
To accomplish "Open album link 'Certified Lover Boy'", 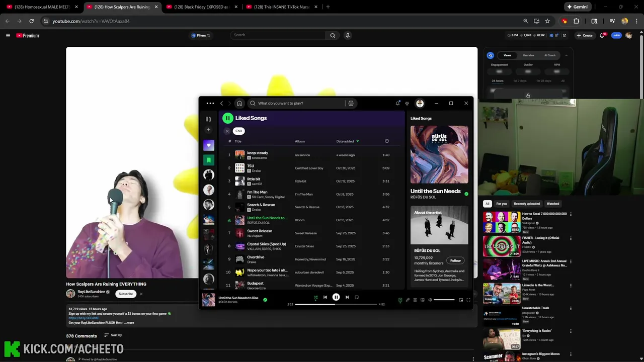I will pyautogui.click(x=309, y=168).
